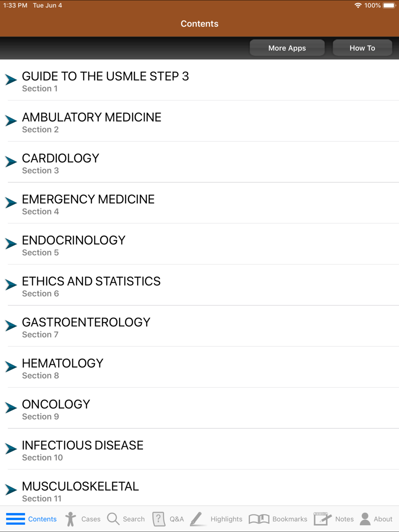The width and height of the screenshot is (399, 532).
Task: Open Gastroenterology Section 7
Action: 199,327
